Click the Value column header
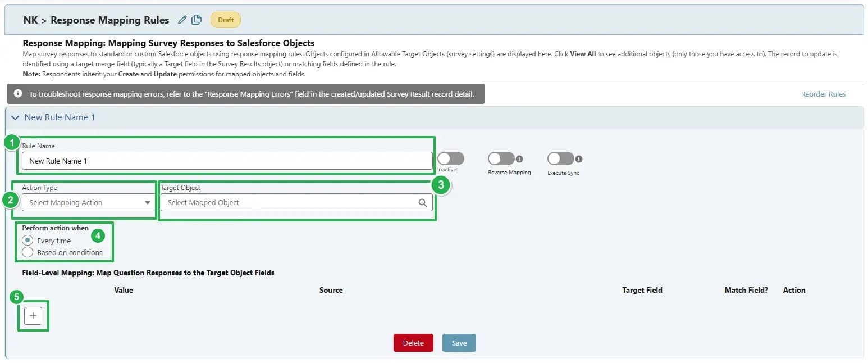The image size is (868, 363). (x=124, y=291)
